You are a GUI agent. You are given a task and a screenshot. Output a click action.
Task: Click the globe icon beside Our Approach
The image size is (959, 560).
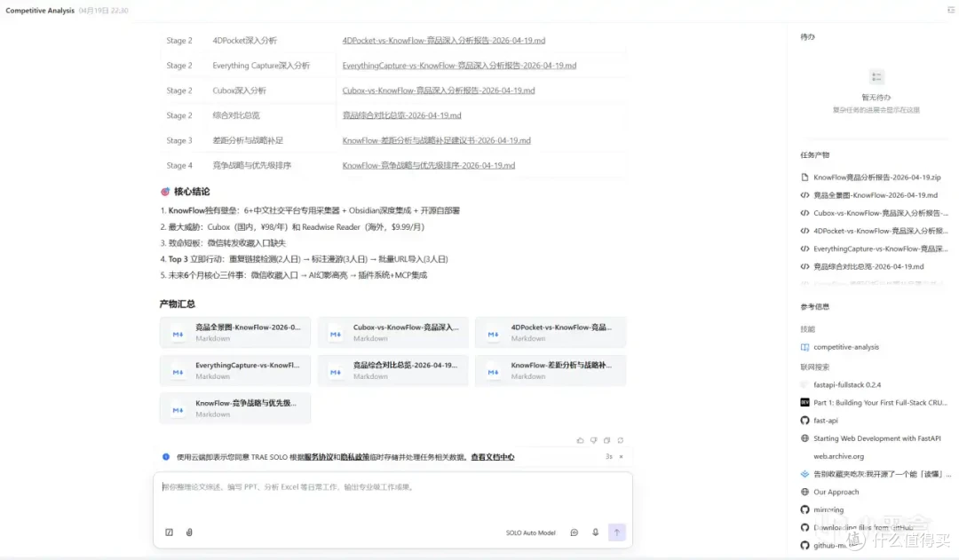tap(804, 493)
